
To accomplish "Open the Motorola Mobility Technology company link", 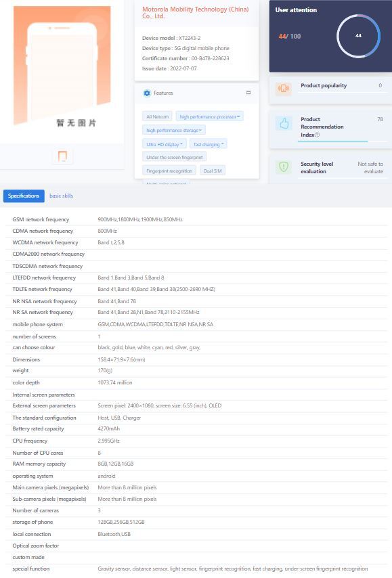I will 196,13.
